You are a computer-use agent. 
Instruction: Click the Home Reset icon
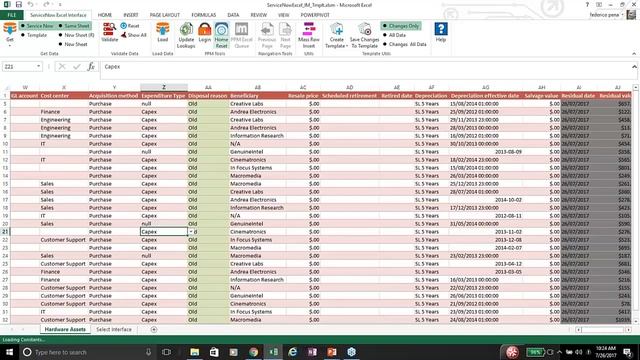[221, 30]
